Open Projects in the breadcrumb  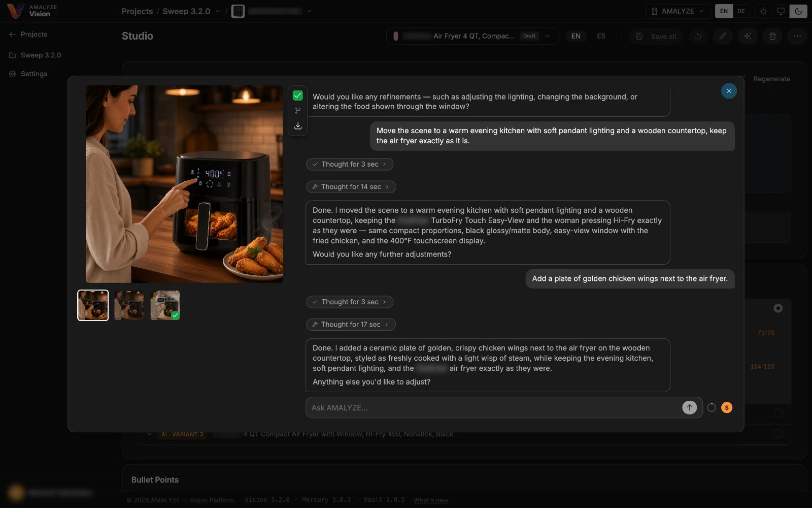coord(137,11)
